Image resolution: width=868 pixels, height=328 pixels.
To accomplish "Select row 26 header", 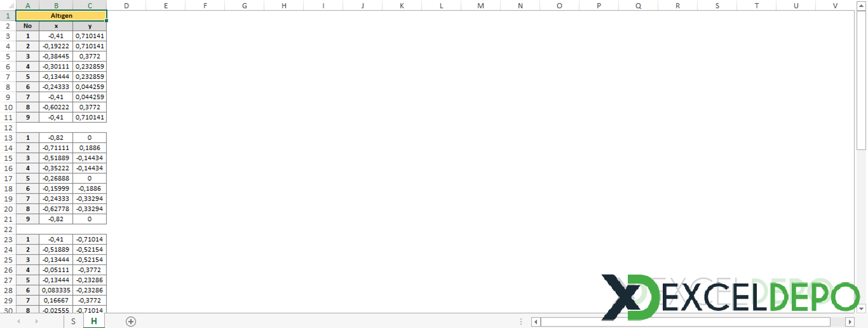I will 8,270.
